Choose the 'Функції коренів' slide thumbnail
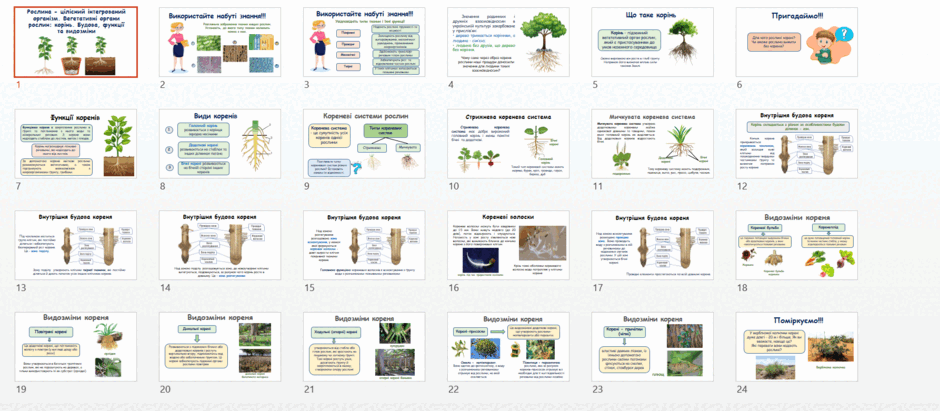This screenshot has height=411, width=940. coord(76,144)
